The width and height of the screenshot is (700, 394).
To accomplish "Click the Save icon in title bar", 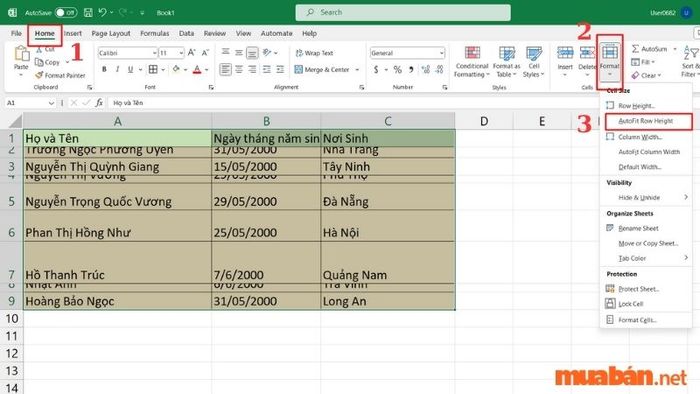I will tap(88, 12).
